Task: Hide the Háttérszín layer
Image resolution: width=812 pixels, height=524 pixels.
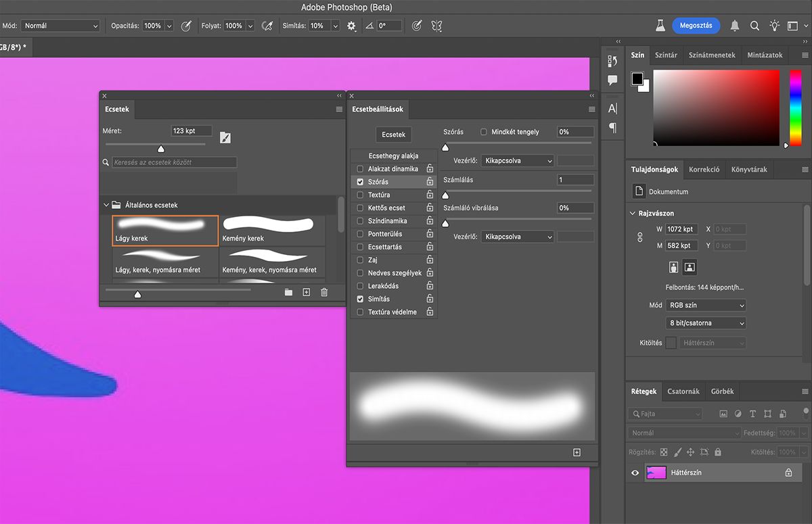Action: pos(635,473)
